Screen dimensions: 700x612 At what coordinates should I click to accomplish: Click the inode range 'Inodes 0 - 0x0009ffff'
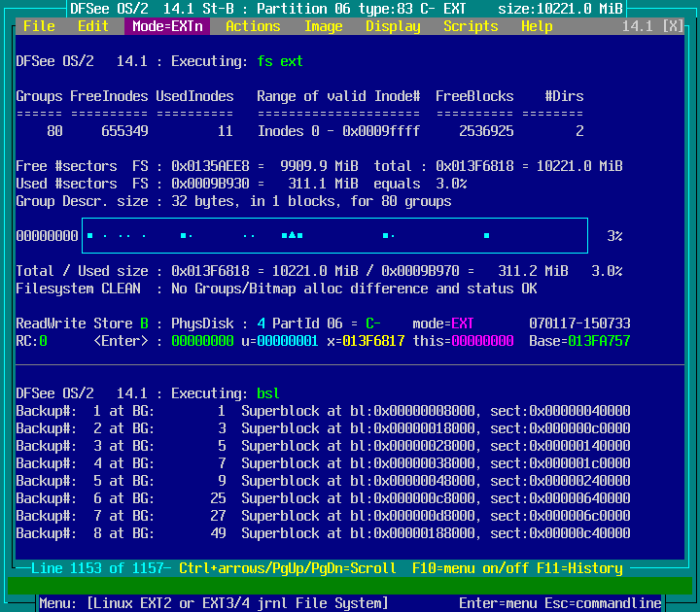click(338, 131)
